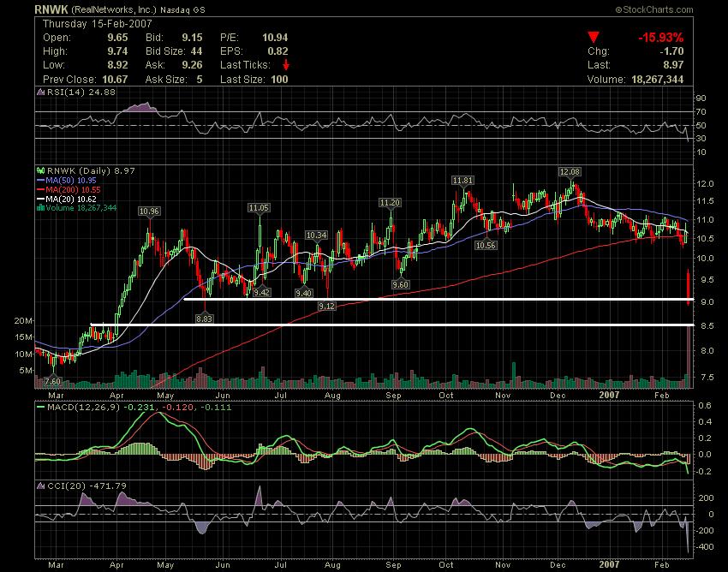Click the P/E value 10.94
The image size is (728, 572).
tap(275, 38)
